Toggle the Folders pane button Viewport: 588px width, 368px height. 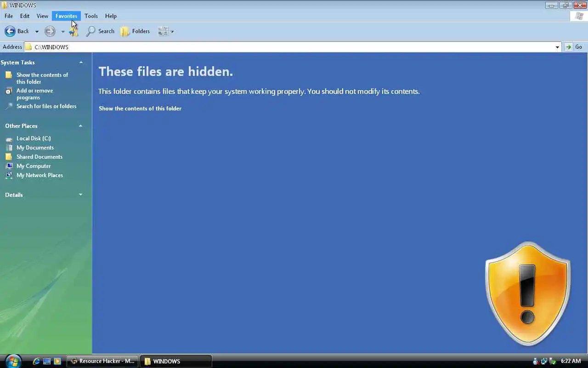tap(135, 31)
